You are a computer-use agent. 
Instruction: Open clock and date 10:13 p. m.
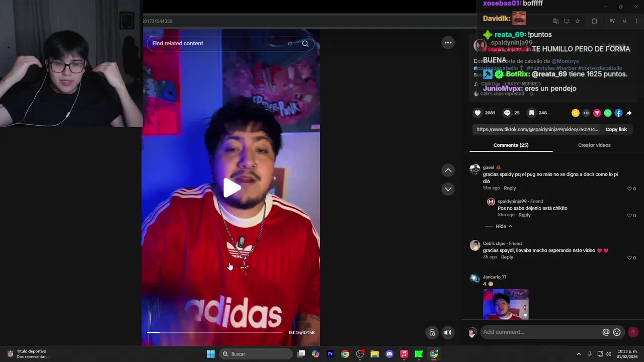pos(627,354)
